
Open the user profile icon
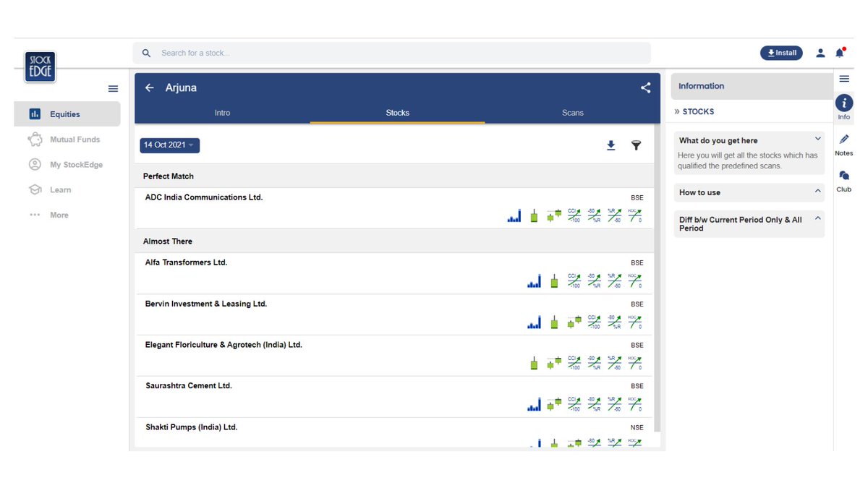tap(820, 53)
